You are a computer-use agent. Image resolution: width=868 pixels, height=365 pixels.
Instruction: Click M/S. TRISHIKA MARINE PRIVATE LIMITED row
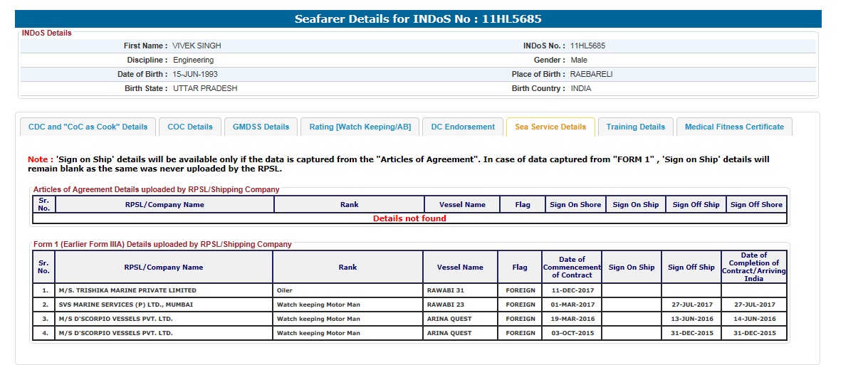127,290
